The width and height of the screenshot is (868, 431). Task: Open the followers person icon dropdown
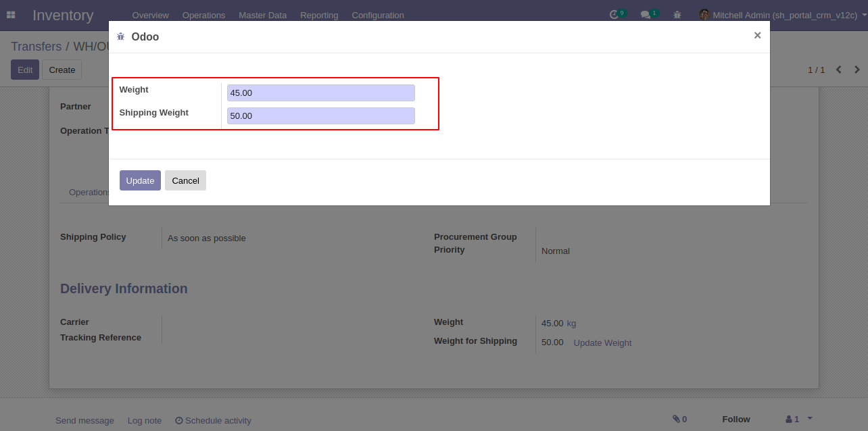click(798, 420)
